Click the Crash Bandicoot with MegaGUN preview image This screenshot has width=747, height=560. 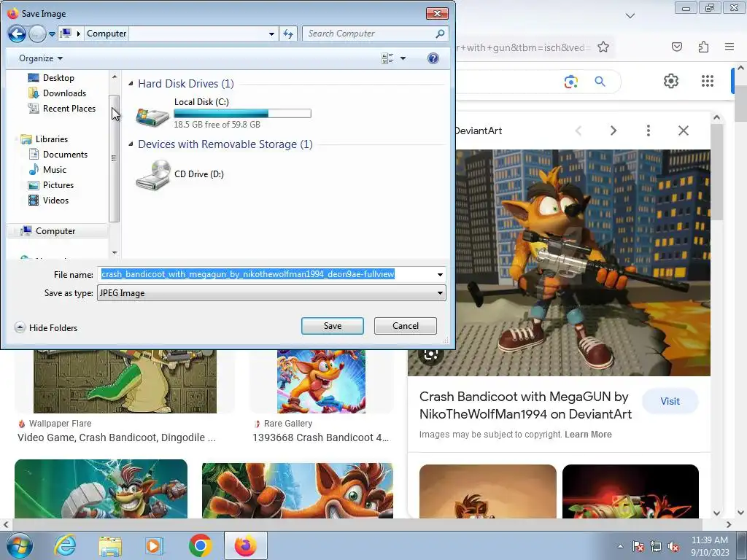(583, 262)
